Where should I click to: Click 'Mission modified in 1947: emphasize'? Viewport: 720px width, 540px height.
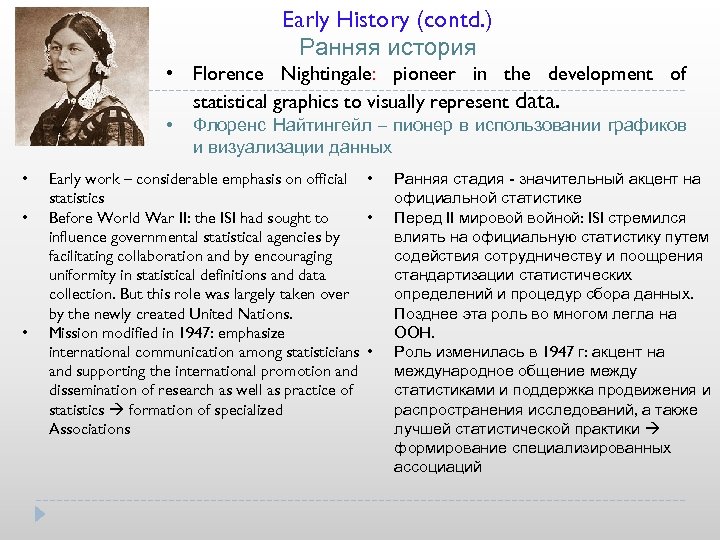pyautogui.click(x=167, y=333)
